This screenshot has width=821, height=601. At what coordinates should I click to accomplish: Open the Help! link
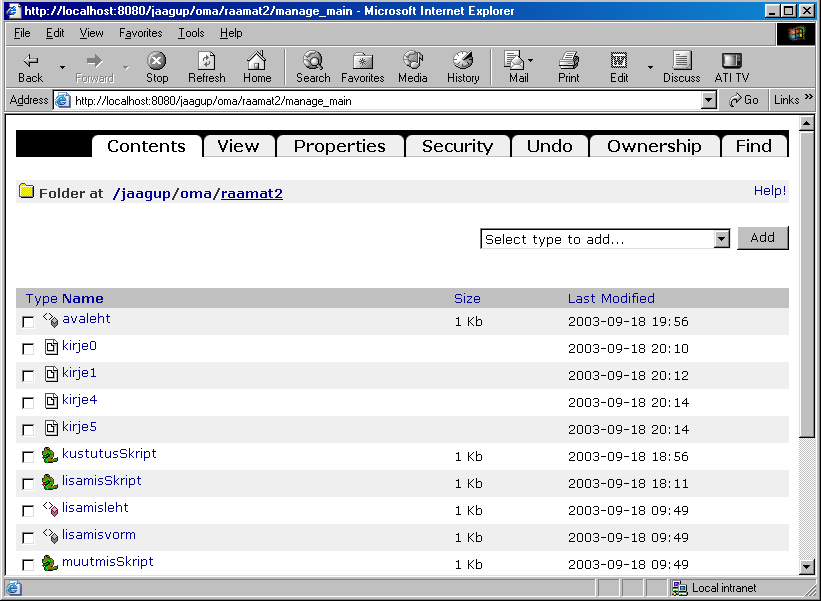tap(769, 191)
